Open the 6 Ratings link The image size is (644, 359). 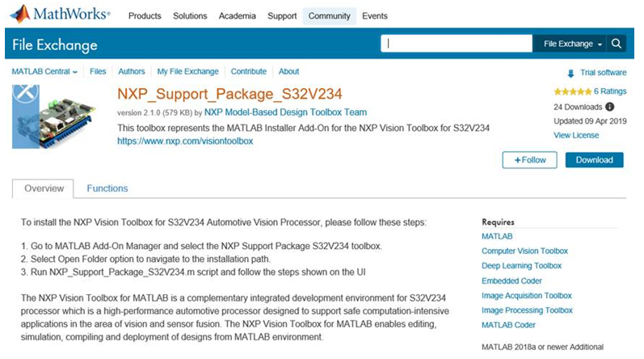[610, 91]
